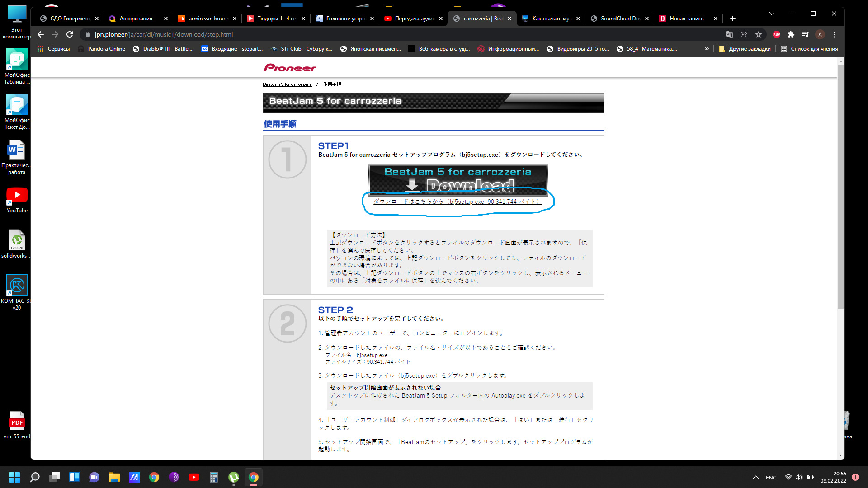868x488 pixels.
Task: Click the Pioneer logo at top
Action: [290, 68]
